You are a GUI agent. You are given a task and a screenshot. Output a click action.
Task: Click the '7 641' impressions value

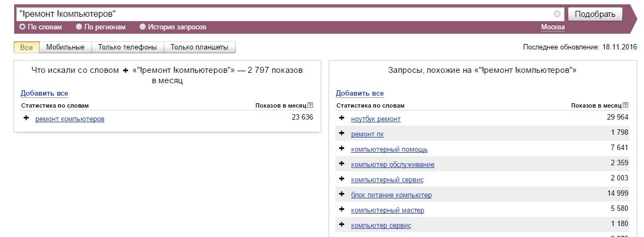(620, 148)
